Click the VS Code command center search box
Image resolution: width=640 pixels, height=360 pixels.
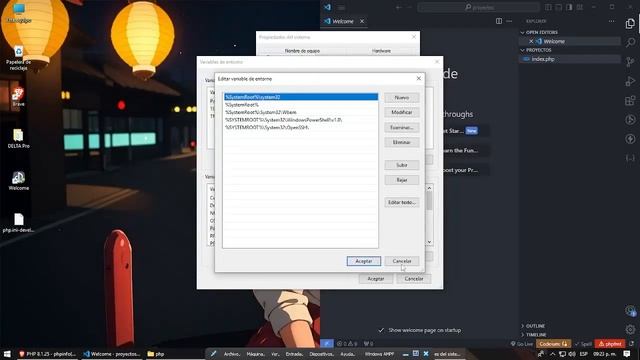point(478,7)
